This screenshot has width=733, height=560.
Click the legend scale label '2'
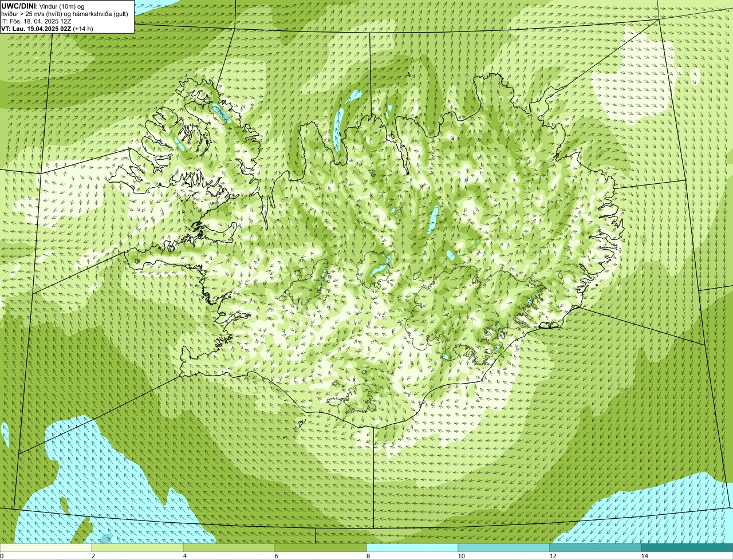point(93,556)
